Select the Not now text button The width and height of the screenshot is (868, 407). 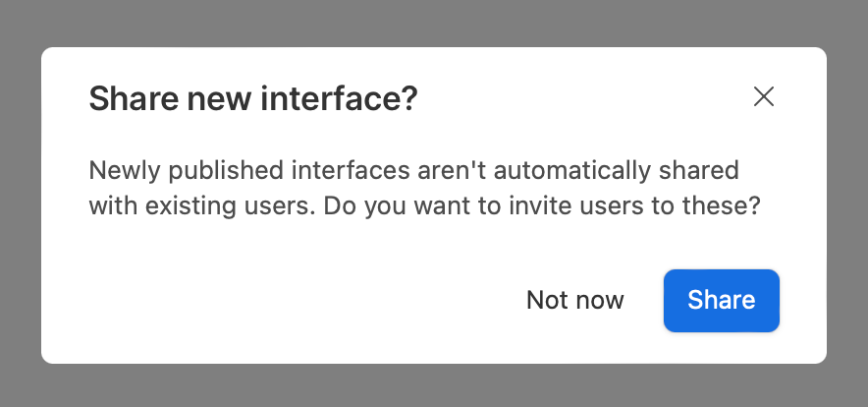click(574, 301)
